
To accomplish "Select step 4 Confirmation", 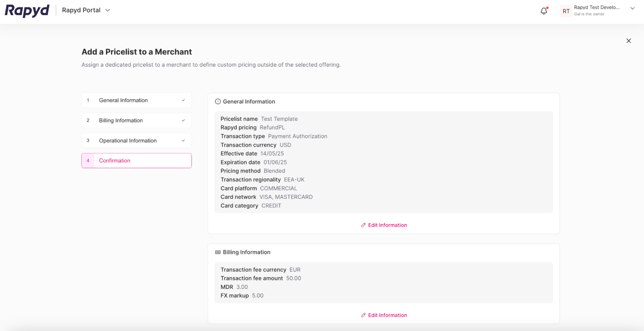I will click(137, 161).
